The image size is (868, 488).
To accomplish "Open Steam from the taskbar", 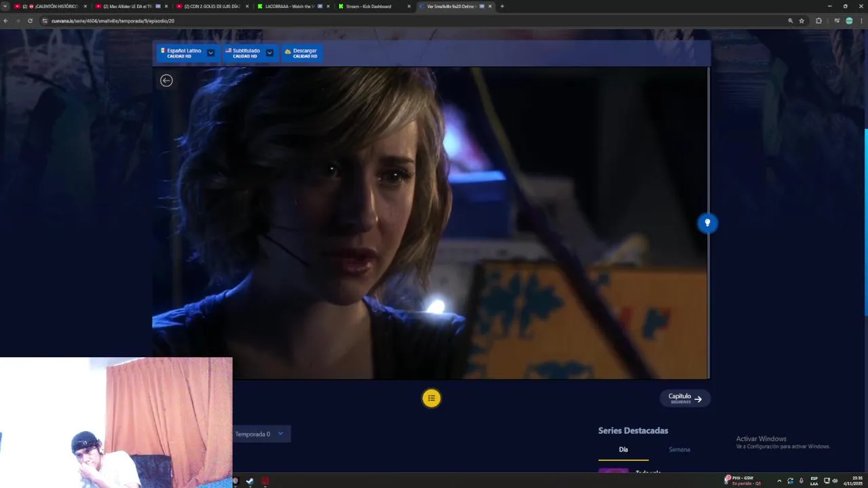I will click(250, 481).
